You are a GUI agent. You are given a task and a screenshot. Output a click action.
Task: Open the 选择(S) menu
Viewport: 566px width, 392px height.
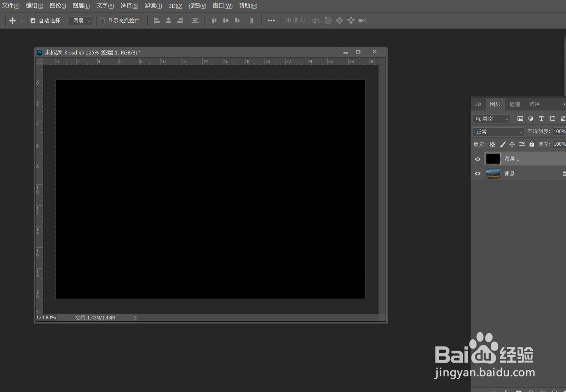point(129,6)
